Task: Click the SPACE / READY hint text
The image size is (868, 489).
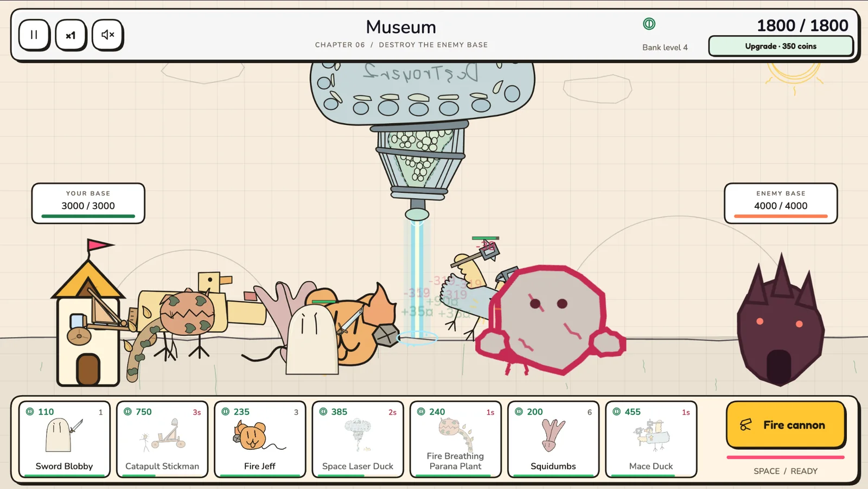Action: pos(786,471)
